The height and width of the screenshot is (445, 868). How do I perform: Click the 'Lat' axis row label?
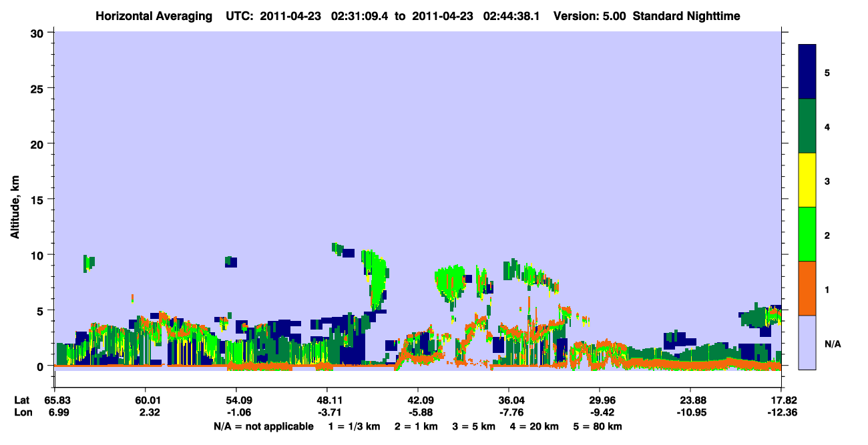tap(21, 400)
